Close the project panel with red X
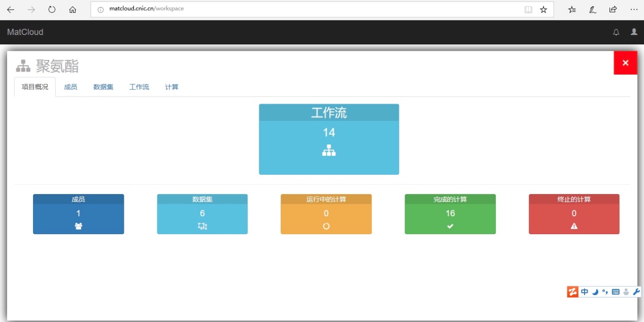Screen dimensions: 644x322 pos(625,63)
